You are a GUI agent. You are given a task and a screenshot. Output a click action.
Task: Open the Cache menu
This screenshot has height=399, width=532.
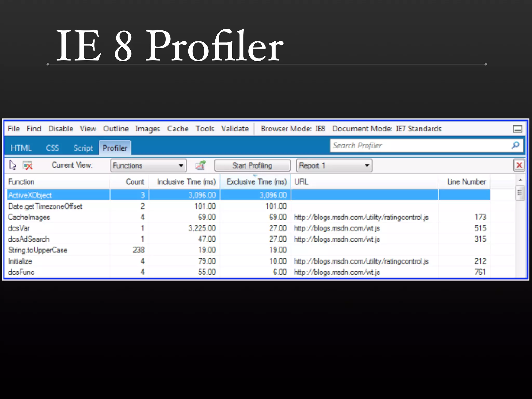(178, 129)
